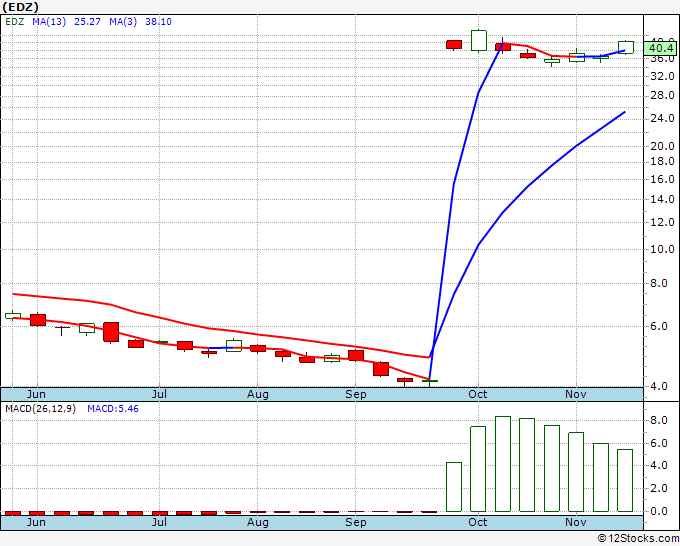Image resolution: width=680 pixels, height=546 pixels.
Task: Select the 20.0 price axis label
Action: (x=662, y=146)
